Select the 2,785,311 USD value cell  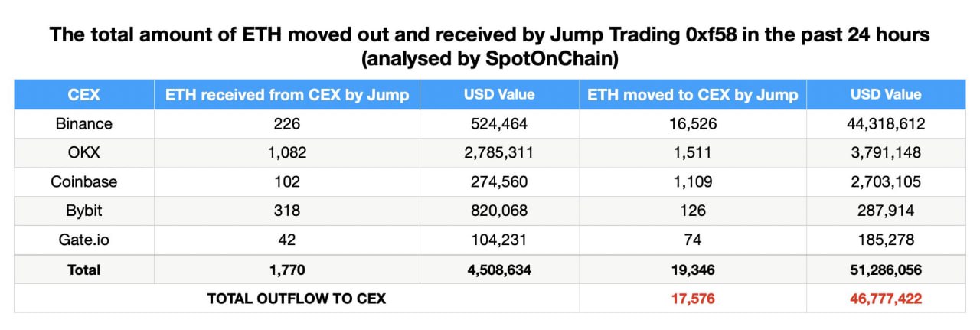point(499,152)
